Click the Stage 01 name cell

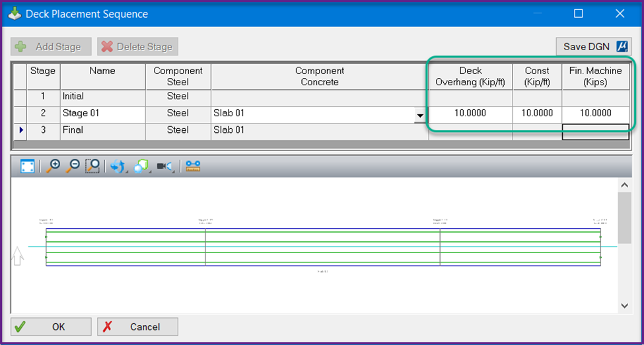click(102, 114)
